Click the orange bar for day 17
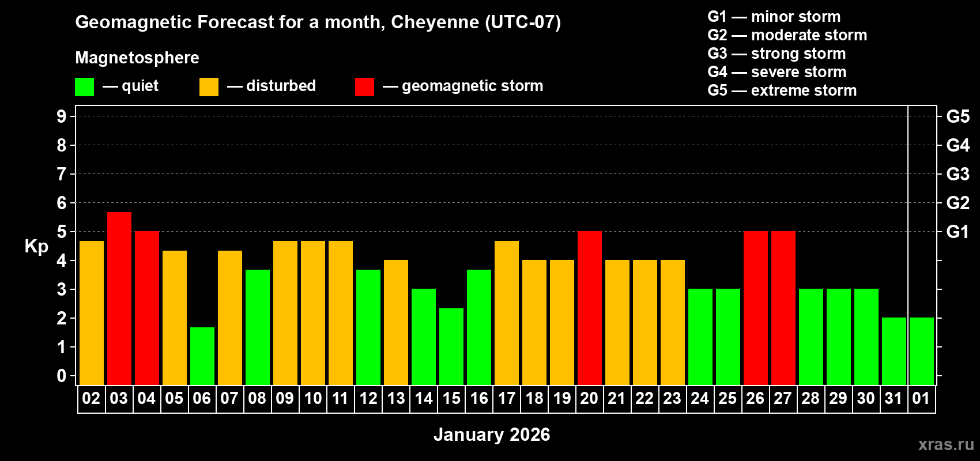The image size is (980, 461). 507,313
